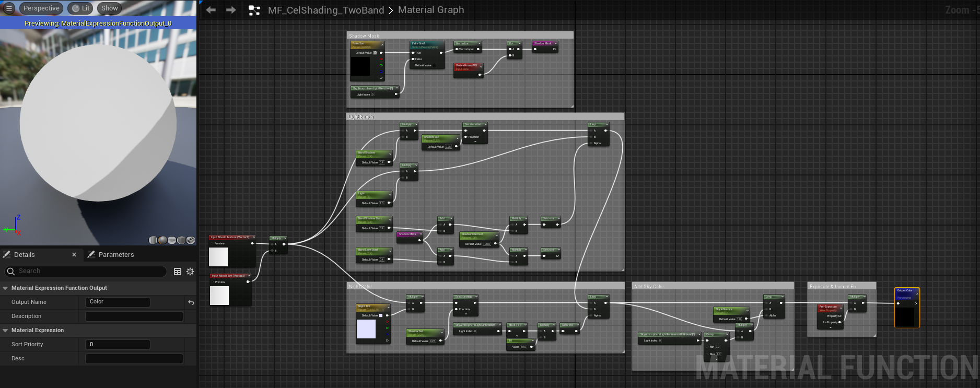Open the Show viewport menu
Screen dimensions: 980x388
pos(109,8)
